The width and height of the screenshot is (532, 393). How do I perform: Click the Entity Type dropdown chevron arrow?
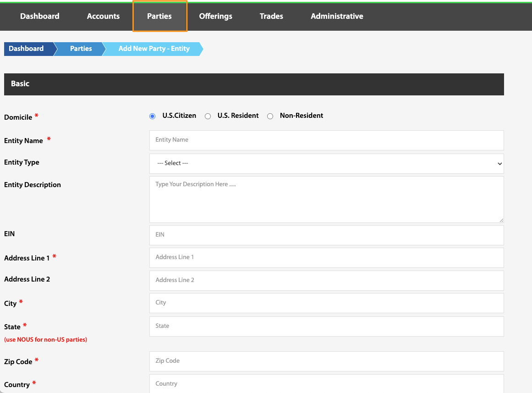pyautogui.click(x=499, y=164)
